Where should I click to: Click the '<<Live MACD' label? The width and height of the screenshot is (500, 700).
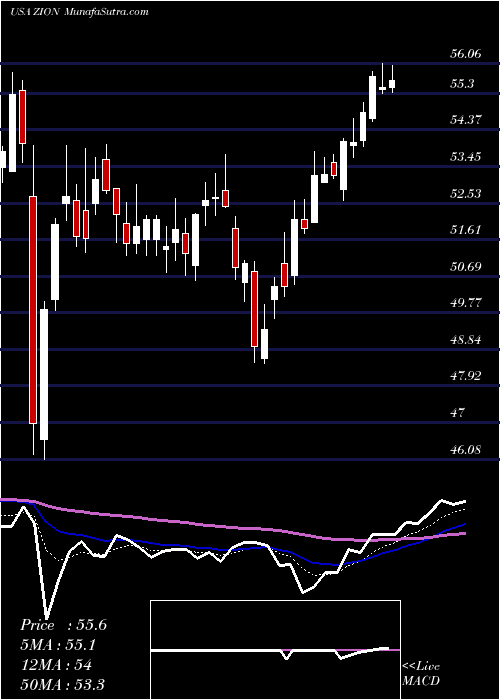click(x=421, y=674)
